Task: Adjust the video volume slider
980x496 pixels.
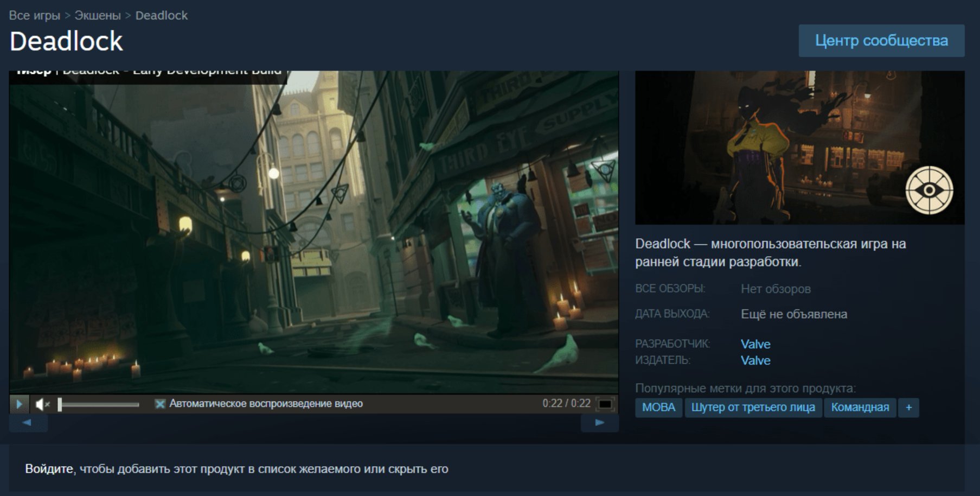Action: coord(99,404)
